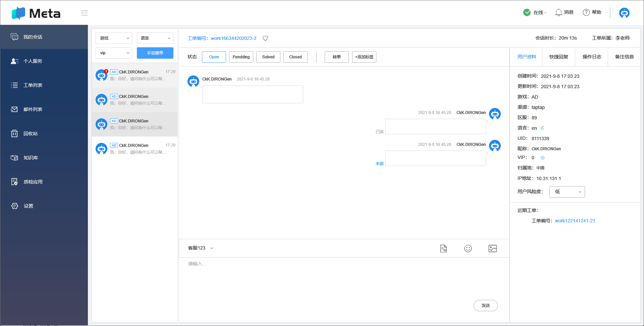Click the icon next to VIP value 0
This screenshot has height=326, width=644.
pyautogui.click(x=542, y=158)
